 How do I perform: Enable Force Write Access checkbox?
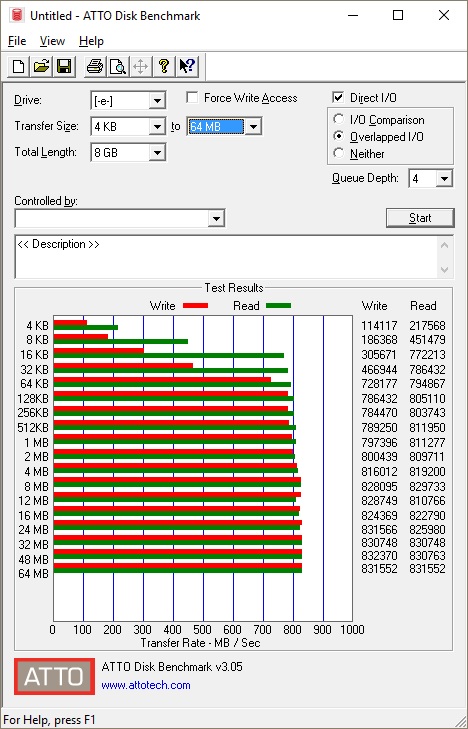[191, 98]
